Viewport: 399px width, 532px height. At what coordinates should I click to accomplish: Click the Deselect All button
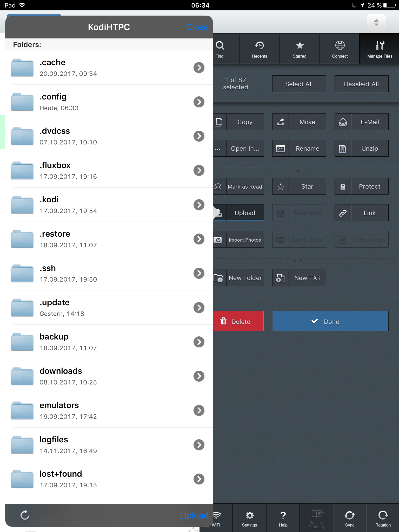pyautogui.click(x=361, y=84)
